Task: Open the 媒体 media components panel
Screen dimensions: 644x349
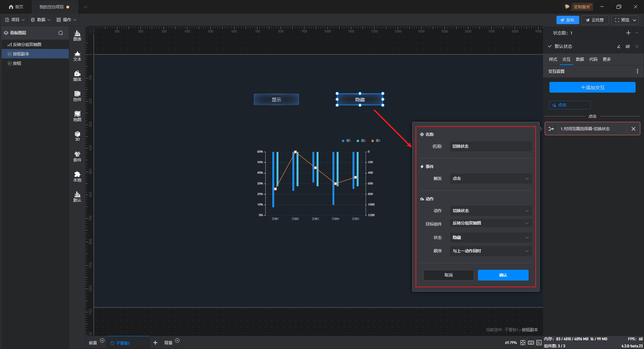Action: coord(77,76)
